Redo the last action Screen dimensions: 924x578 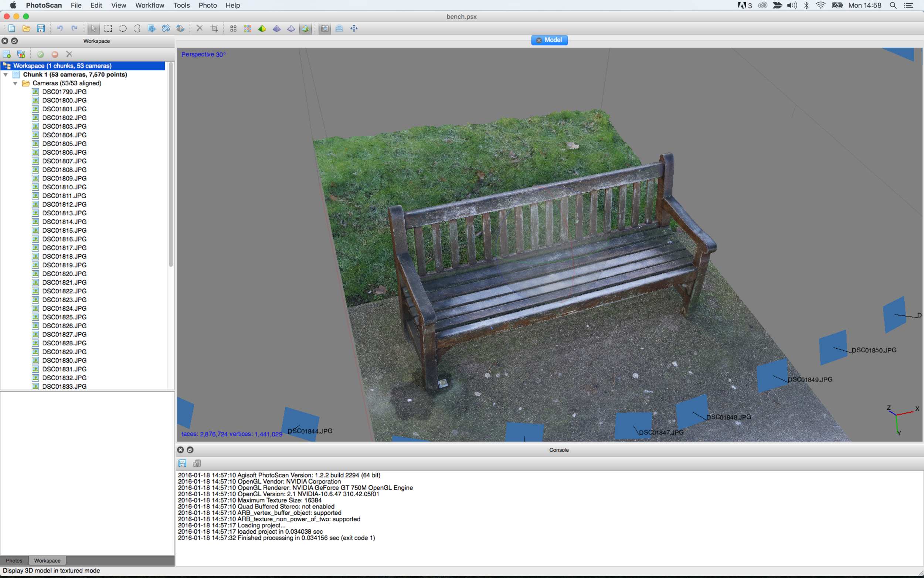click(75, 28)
